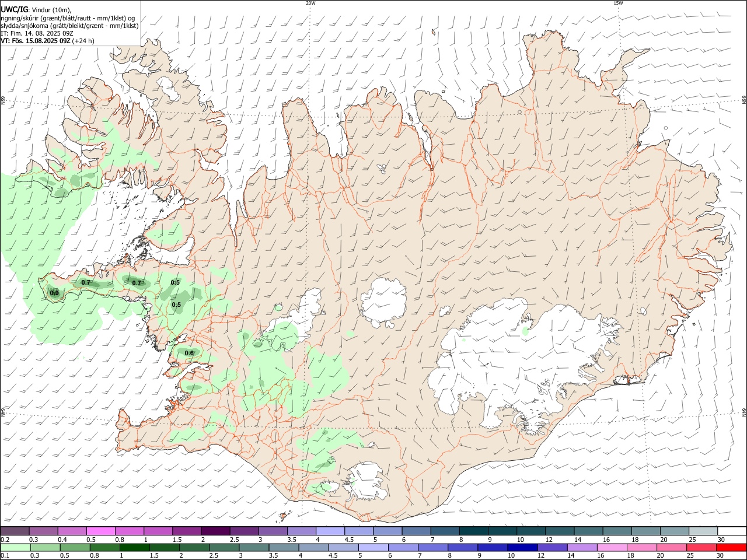Click the Hofsjökull glacier white area in central Iceland
747x560 pixels.
tap(383, 302)
